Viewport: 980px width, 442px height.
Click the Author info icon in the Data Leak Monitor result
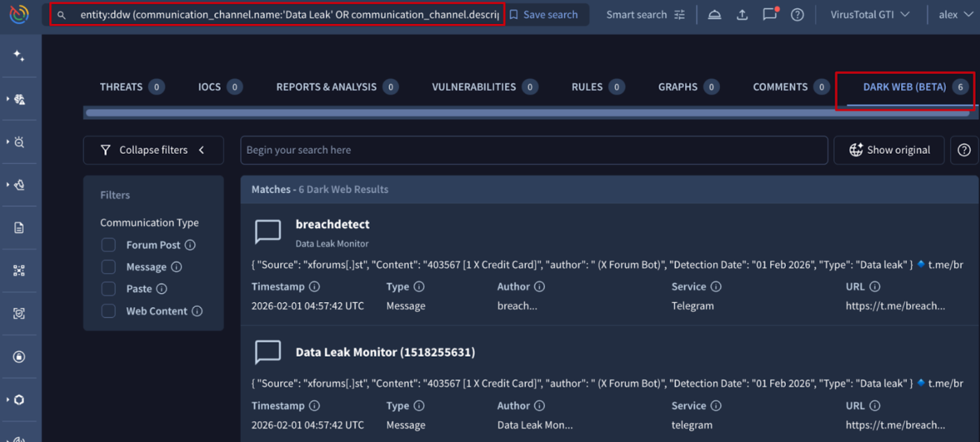tap(540, 406)
